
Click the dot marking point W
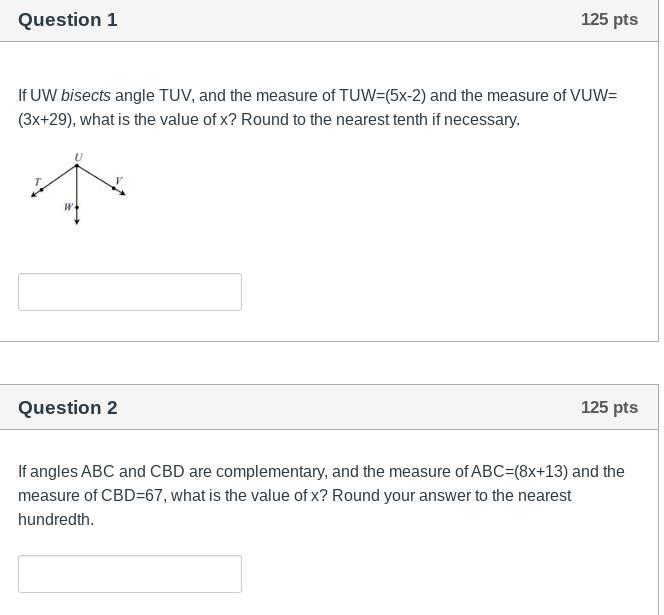[77, 207]
